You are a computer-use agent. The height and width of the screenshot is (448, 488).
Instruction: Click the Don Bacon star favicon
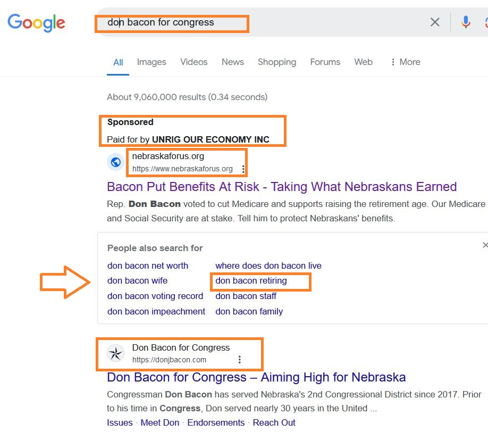coord(115,353)
